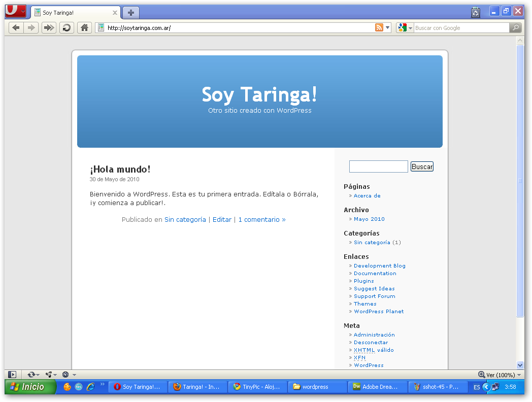
Task: Open the Opera Link sync status dropdown
Action: pyautogui.click(x=34, y=375)
